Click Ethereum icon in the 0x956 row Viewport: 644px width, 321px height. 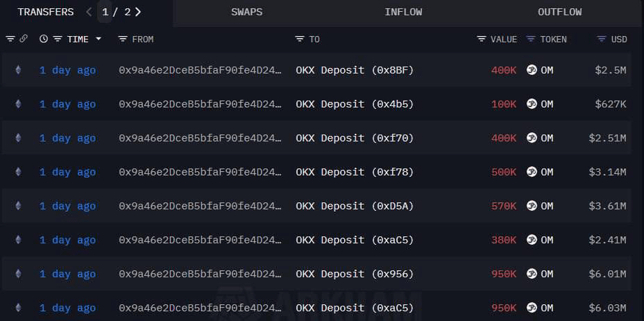coord(18,274)
